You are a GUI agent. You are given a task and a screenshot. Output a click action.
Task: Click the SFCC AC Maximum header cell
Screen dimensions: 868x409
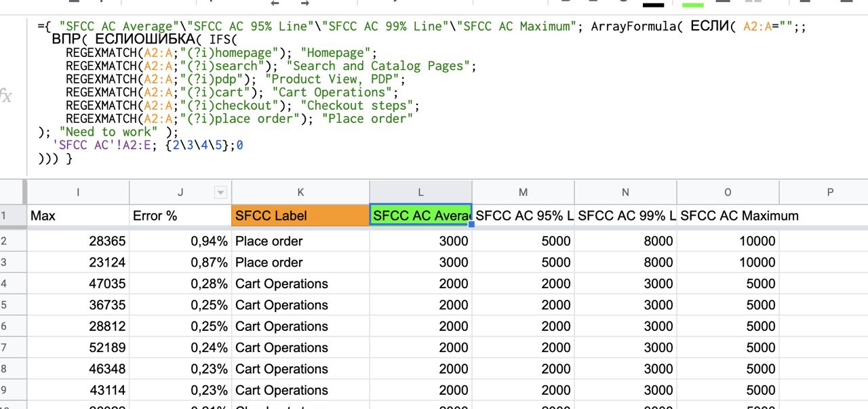click(728, 216)
